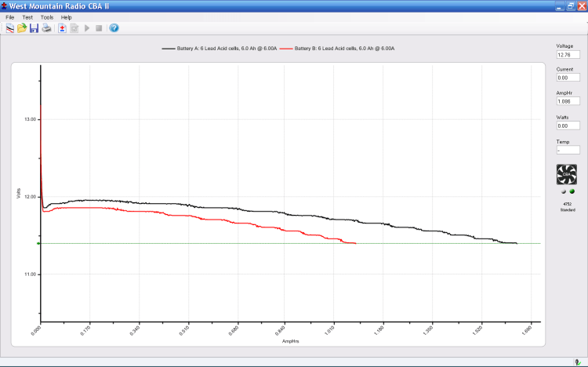Click the New graph toolbar icon
588x367 pixels.
(9, 28)
